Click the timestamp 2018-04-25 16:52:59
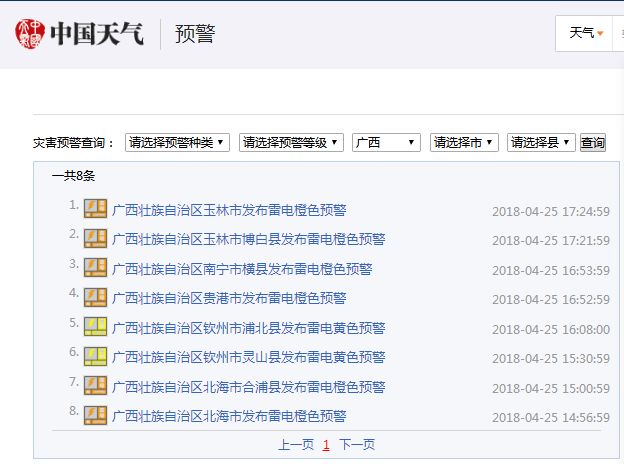Viewport: 624px width, 464px height. pyautogui.click(x=551, y=299)
